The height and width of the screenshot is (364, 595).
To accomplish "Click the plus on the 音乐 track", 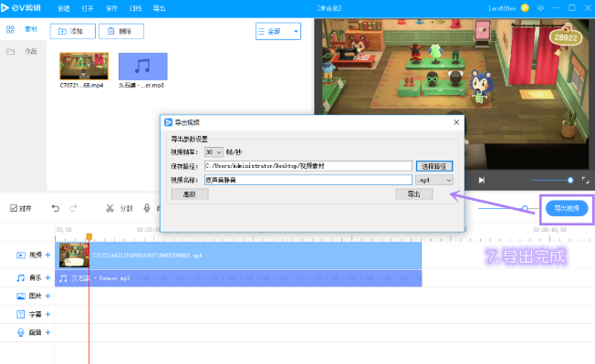I will pyautogui.click(x=47, y=278).
